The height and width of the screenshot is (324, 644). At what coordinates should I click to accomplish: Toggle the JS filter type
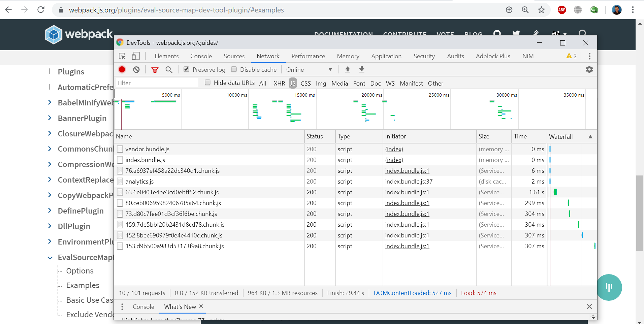click(293, 83)
